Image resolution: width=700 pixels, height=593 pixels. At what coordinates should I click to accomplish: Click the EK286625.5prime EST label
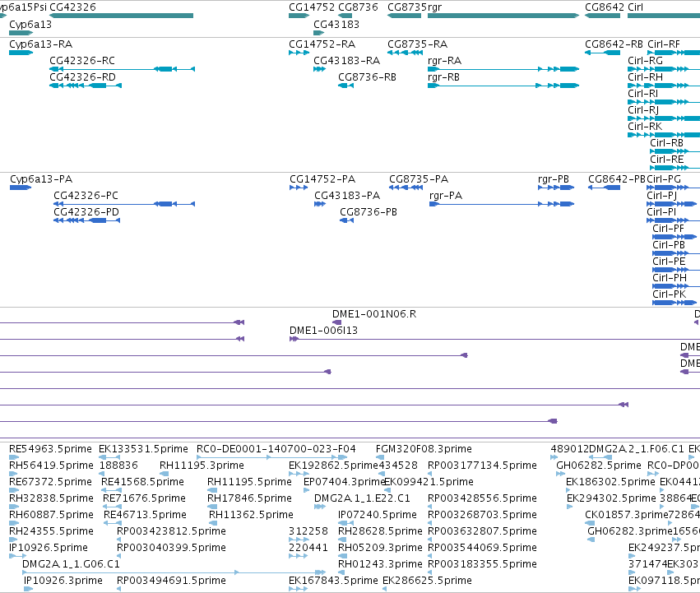[x=427, y=581]
